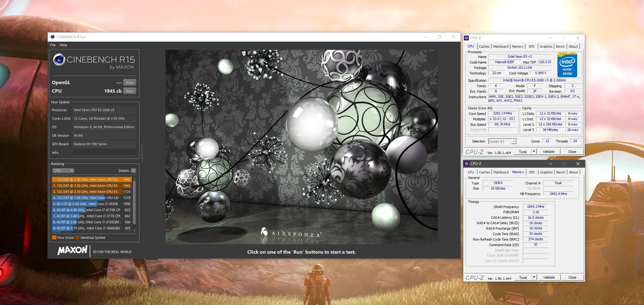The height and width of the screenshot is (305, 644).
Task: Click the Details arrow button in Ranking
Action: coord(134,171)
